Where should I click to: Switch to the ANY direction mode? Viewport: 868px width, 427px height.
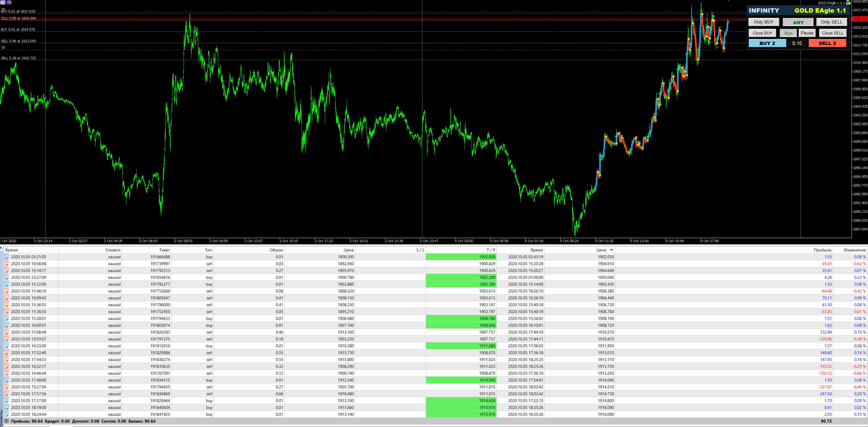point(798,22)
